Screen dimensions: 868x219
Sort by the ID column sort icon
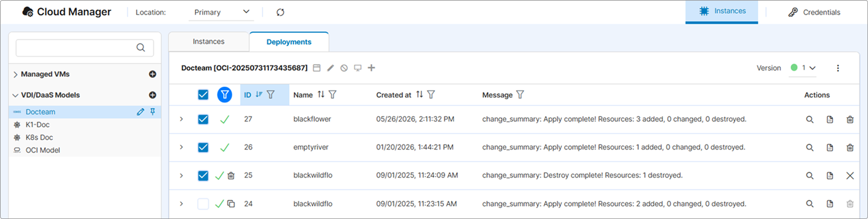click(259, 94)
